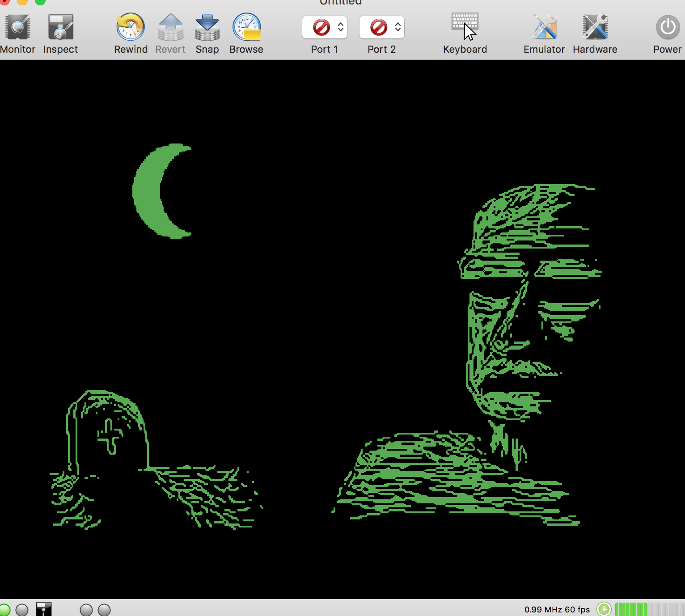The width and height of the screenshot is (685, 616).
Task: Click the second gray status LED
Action: pyautogui.click(x=22, y=610)
